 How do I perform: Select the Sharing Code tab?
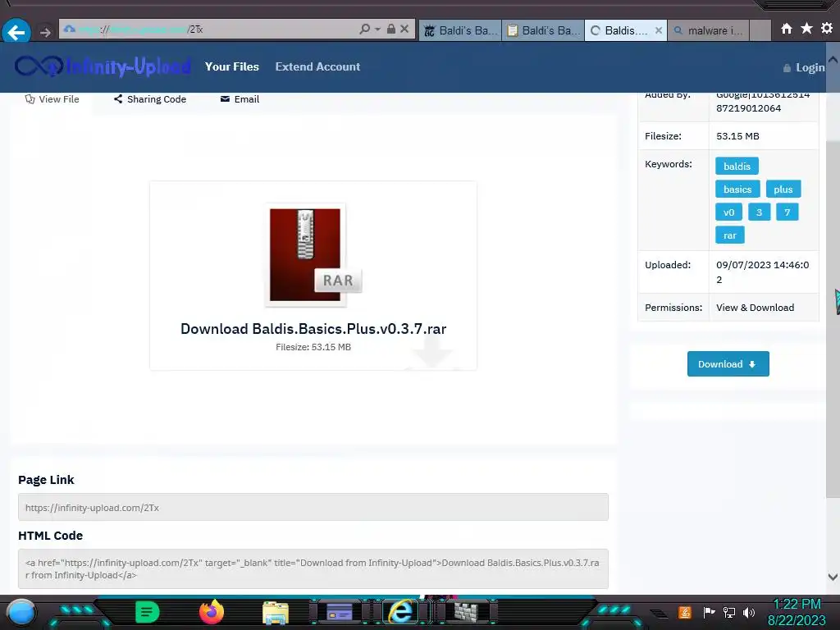tap(150, 99)
